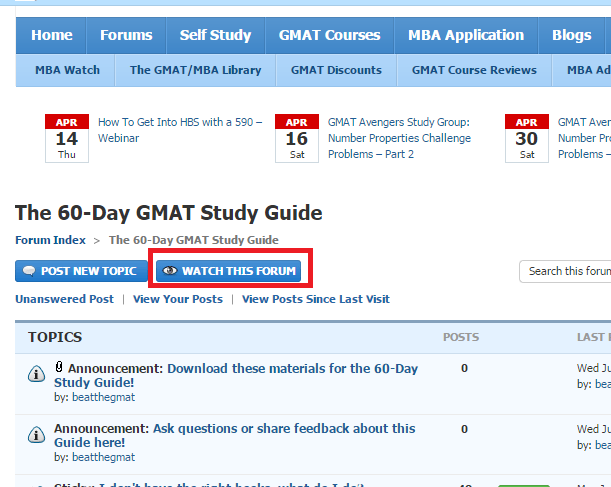Screen dimensions: 611x487
Task: Open the Blogs menu item
Action: (572, 35)
